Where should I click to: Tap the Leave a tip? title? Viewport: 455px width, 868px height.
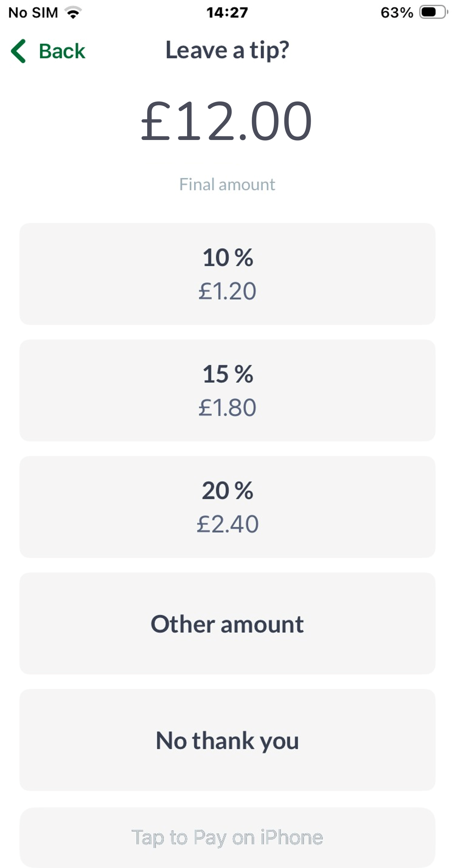[227, 50]
